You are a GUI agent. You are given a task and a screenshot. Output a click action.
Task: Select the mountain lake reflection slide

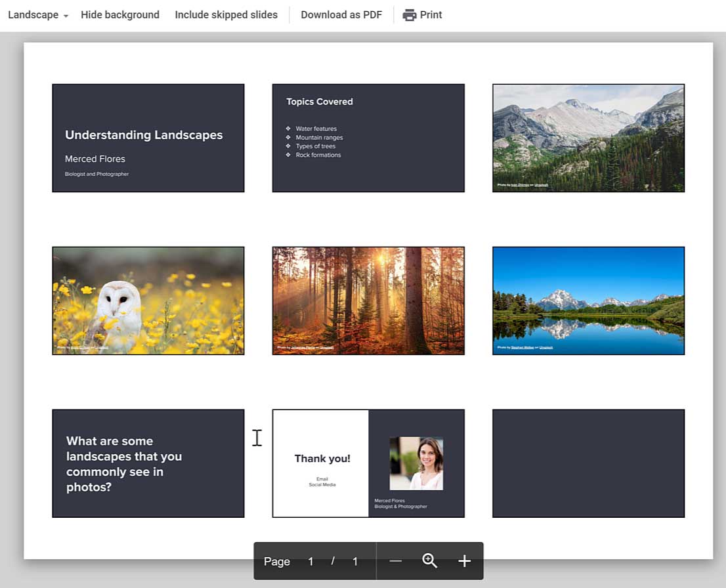588,301
